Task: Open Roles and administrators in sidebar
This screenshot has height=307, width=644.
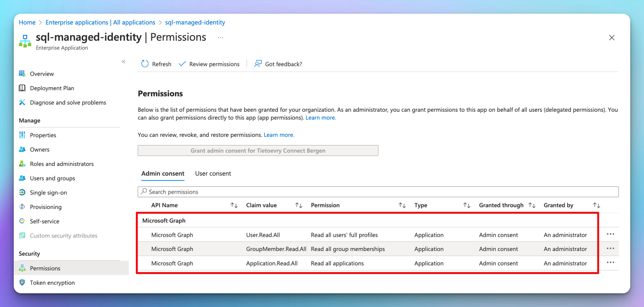Action: 62,164
